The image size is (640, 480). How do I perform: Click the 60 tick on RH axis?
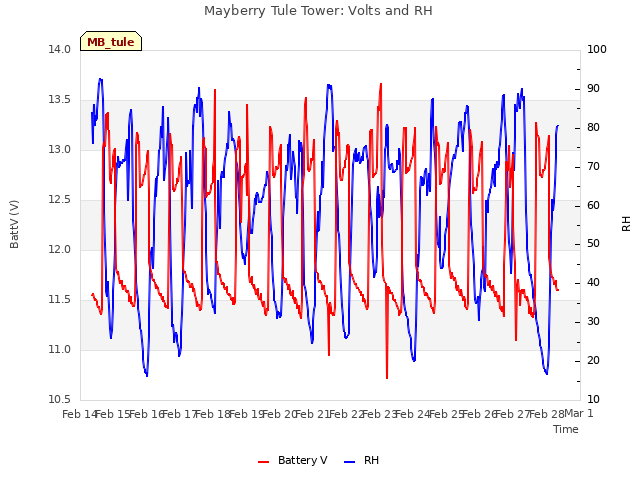point(593,205)
